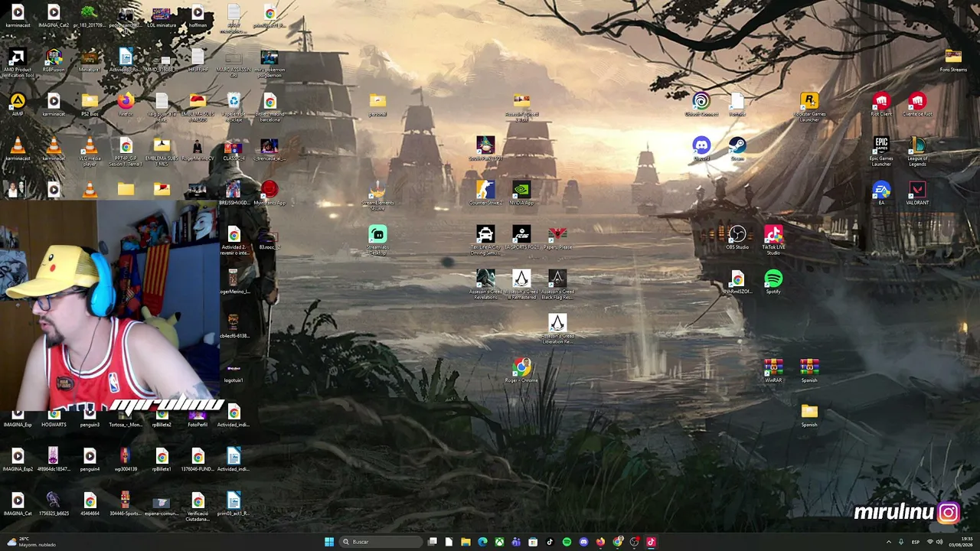This screenshot has height=551, width=980.
Task: Select the hoffman media file
Action: tap(198, 16)
